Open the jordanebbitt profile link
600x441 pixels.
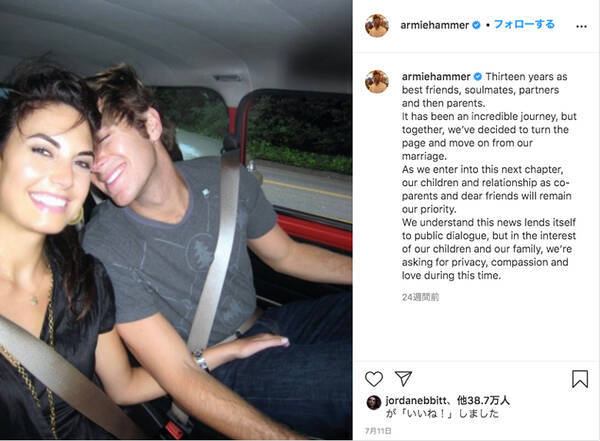(x=416, y=400)
